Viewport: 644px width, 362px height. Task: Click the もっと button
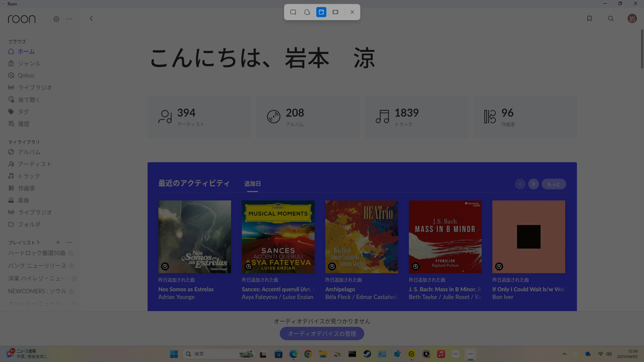pos(554,184)
